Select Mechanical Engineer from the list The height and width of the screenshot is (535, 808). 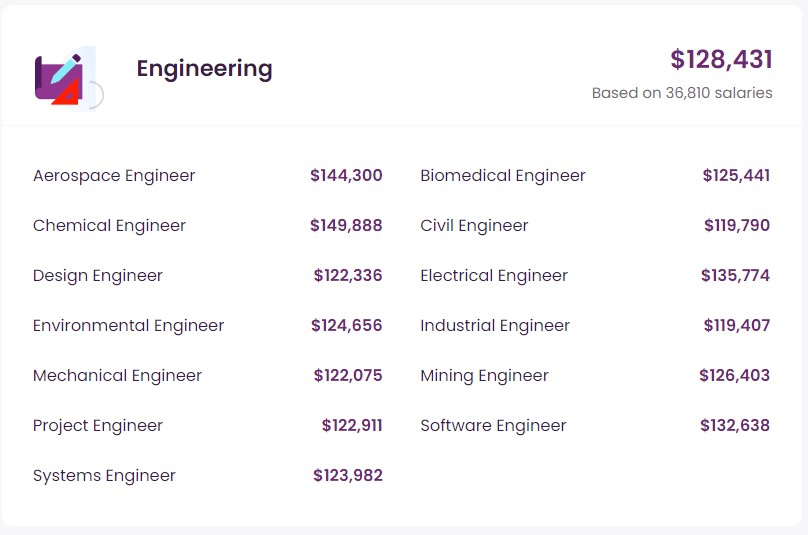click(x=117, y=376)
